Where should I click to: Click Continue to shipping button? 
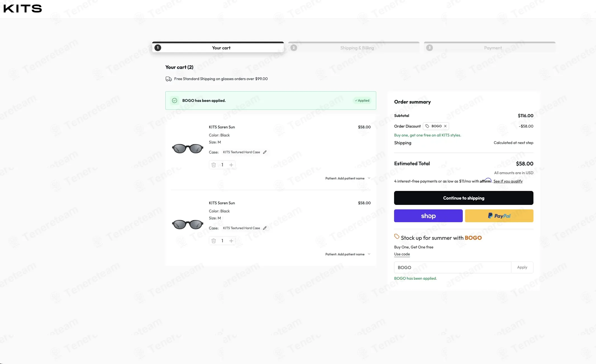click(x=464, y=198)
